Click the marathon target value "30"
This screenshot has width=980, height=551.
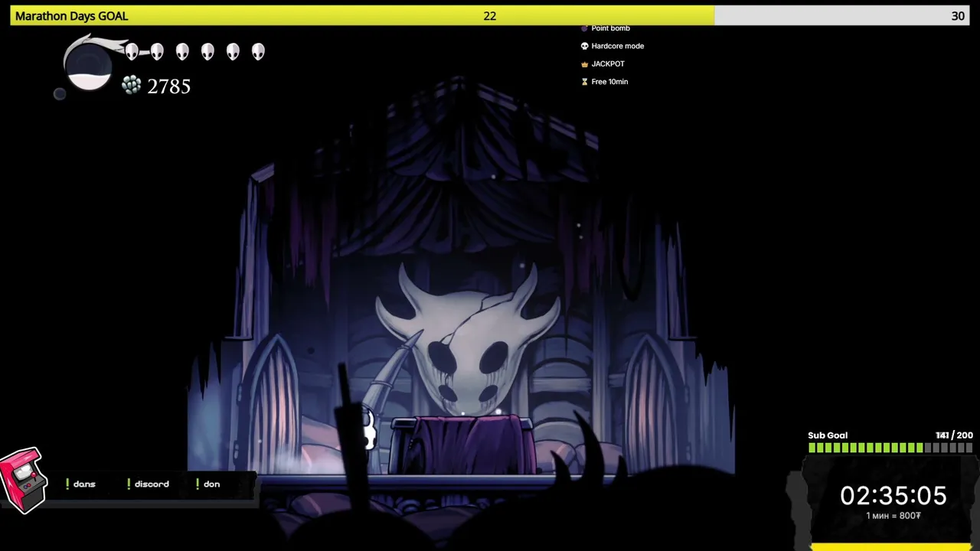pyautogui.click(x=958, y=16)
